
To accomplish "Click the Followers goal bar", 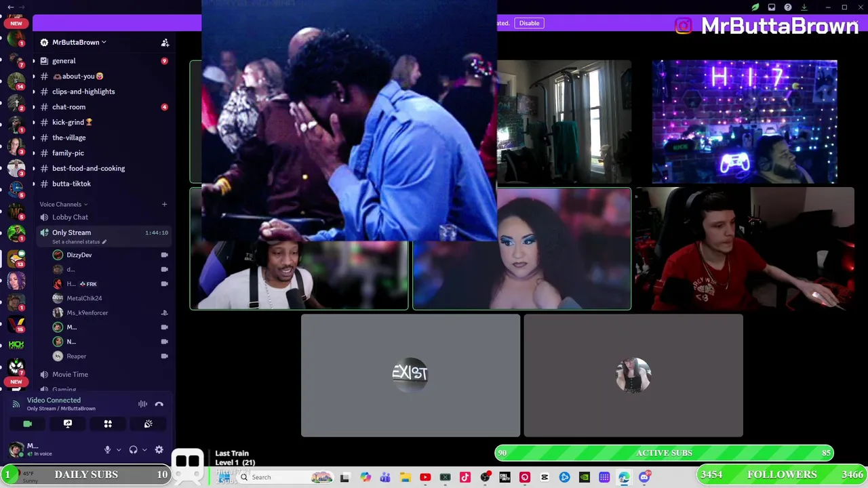I will 782,474.
